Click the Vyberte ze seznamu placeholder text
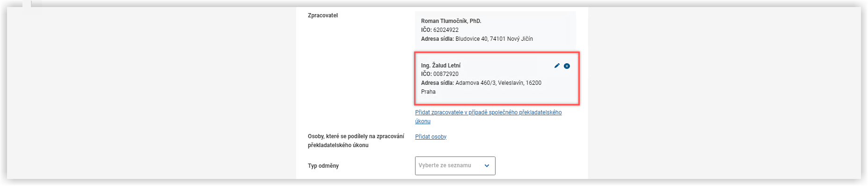 coord(445,165)
